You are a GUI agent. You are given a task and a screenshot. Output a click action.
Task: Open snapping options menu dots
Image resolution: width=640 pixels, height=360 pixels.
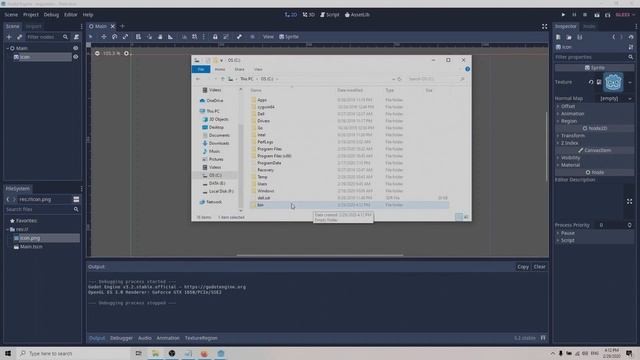[204, 37]
